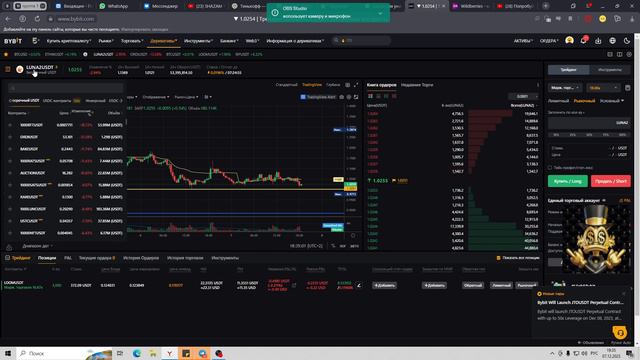Click Buy / Long button
640x360 pixels.
(568, 181)
